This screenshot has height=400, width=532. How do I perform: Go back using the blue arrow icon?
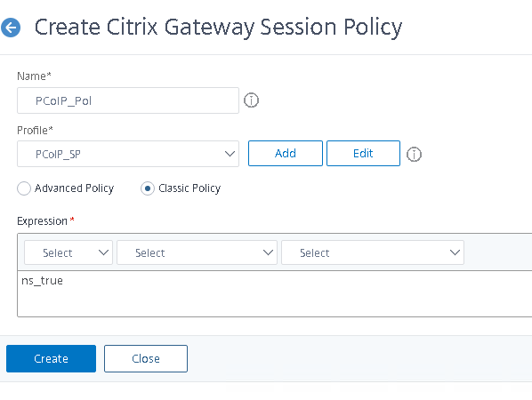11,28
